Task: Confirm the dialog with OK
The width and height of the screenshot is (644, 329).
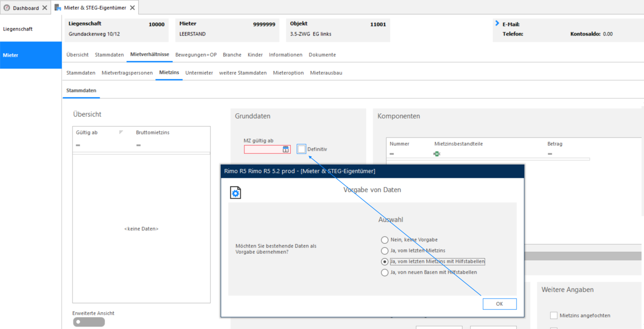Action: (x=500, y=304)
